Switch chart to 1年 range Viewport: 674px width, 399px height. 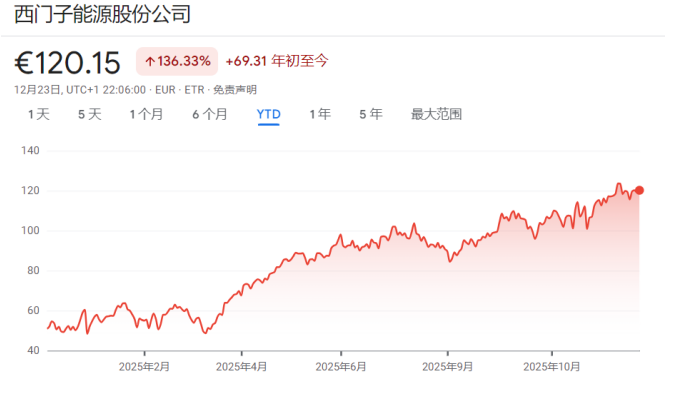pos(320,114)
